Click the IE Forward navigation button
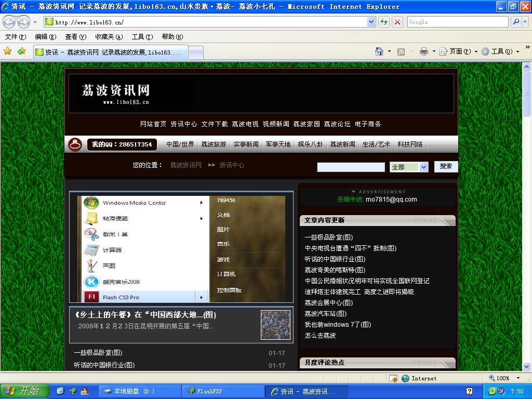Image resolution: width=532 pixels, height=399 pixels. [x=23, y=22]
